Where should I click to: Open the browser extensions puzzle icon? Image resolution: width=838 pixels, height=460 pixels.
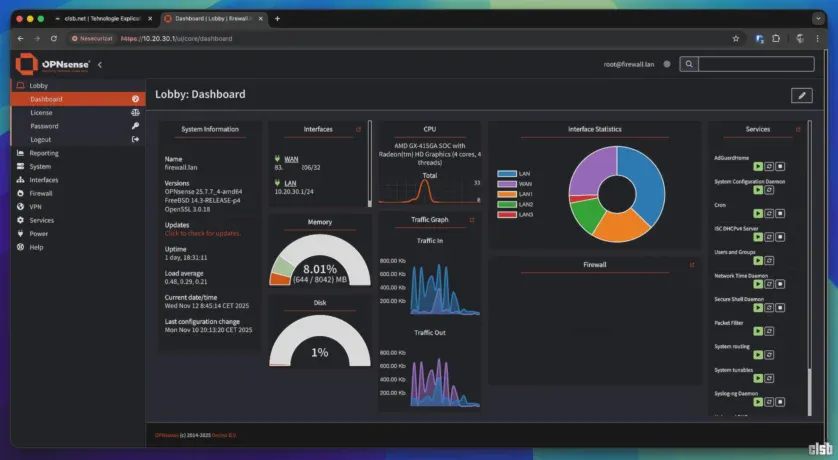pos(776,38)
